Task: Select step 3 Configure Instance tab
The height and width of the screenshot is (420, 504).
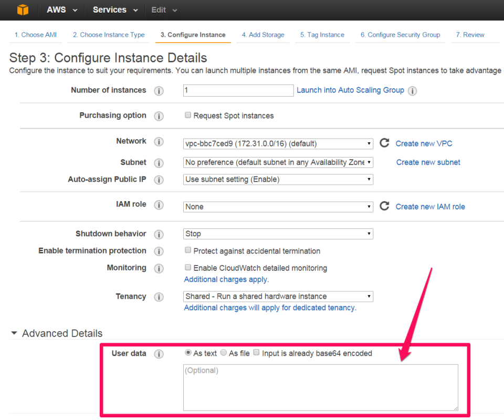Action: pyautogui.click(x=193, y=35)
